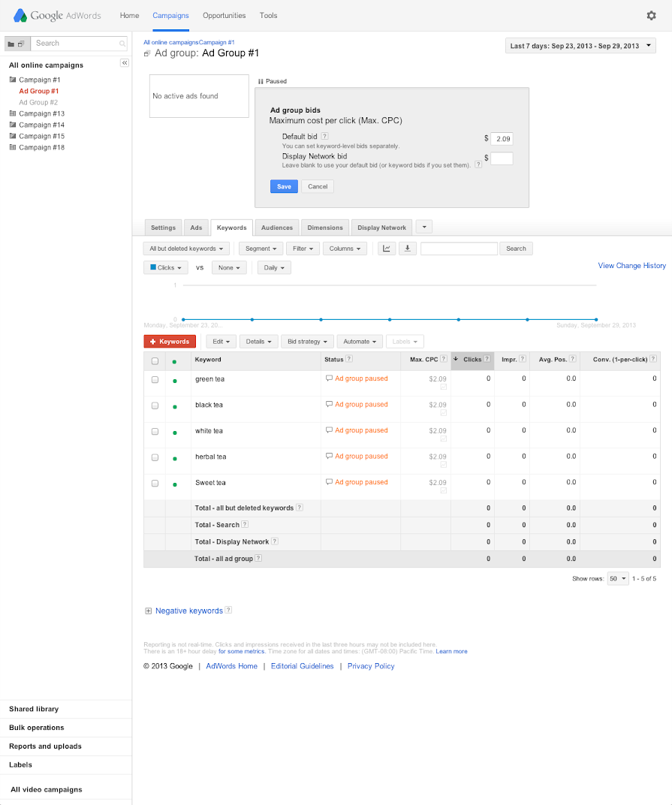Open the Filter dropdown
The image size is (672, 805).
click(303, 249)
